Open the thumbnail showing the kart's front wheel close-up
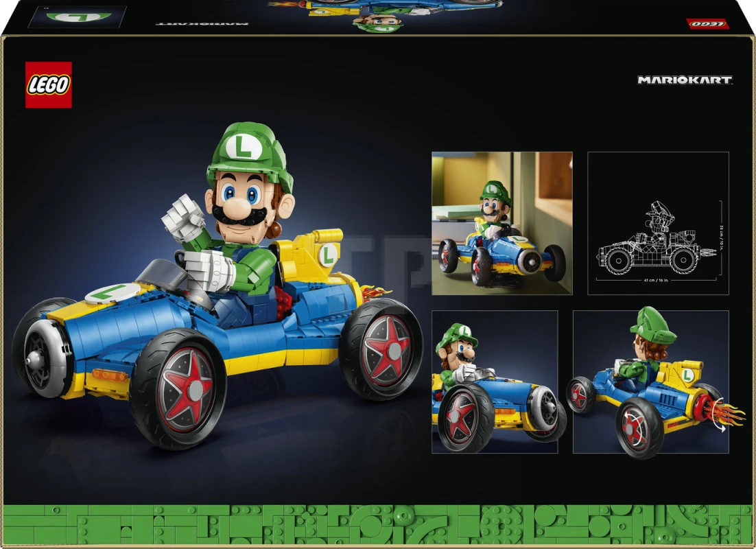This screenshot has height=549, width=756. coord(495,382)
